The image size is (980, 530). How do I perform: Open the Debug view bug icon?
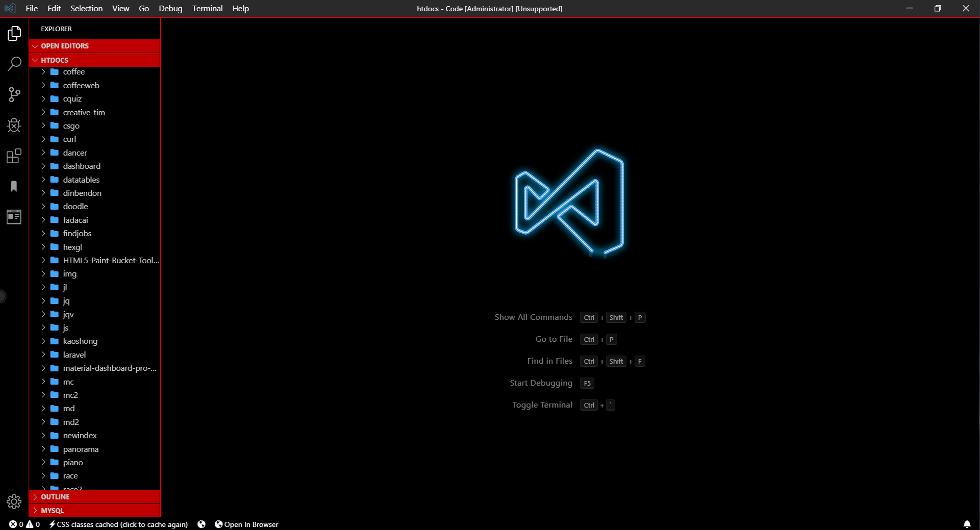pos(14,125)
